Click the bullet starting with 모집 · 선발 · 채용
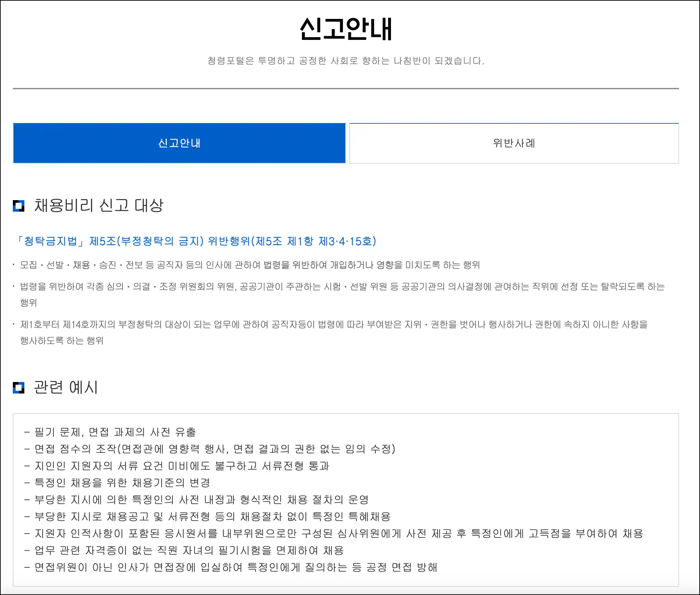The width and height of the screenshot is (700, 595). pyautogui.click(x=250, y=265)
